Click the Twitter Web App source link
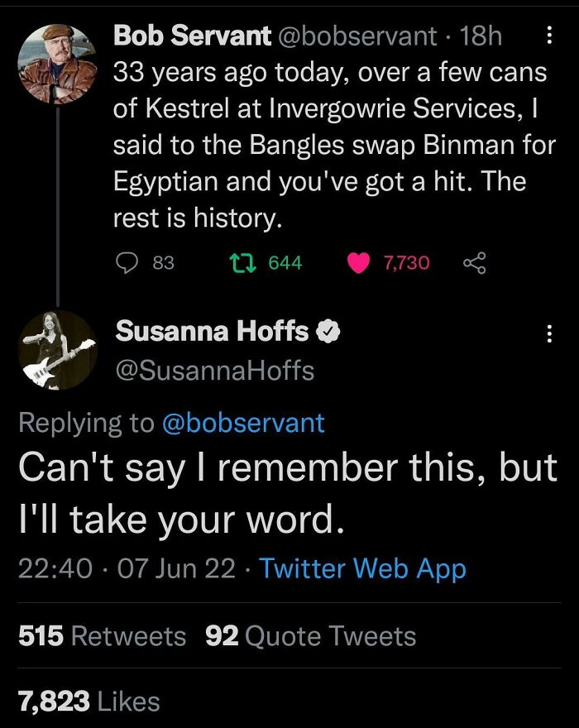Screen dimensions: 579x728 pyautogui.click(x=362, y=569)
